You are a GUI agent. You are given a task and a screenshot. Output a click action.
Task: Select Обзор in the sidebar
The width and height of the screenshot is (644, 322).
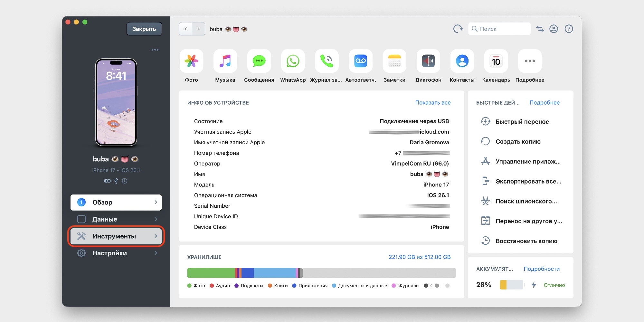116,202
